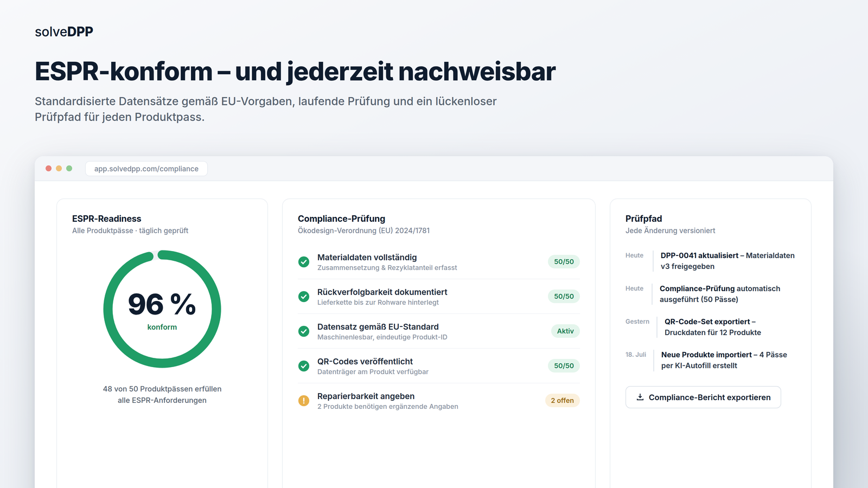The image size is (868, 488).
Task: Click the yellow window dot
Action: tap(59, 169)
